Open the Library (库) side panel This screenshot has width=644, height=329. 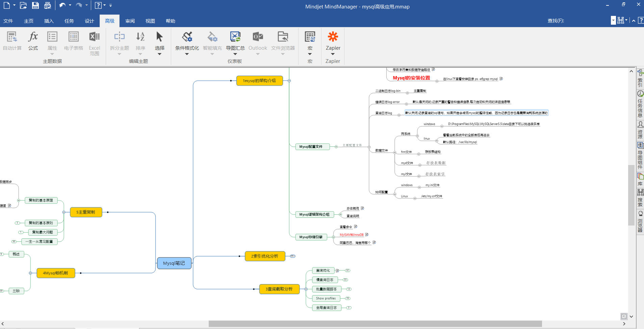click(x=640, y=179)
